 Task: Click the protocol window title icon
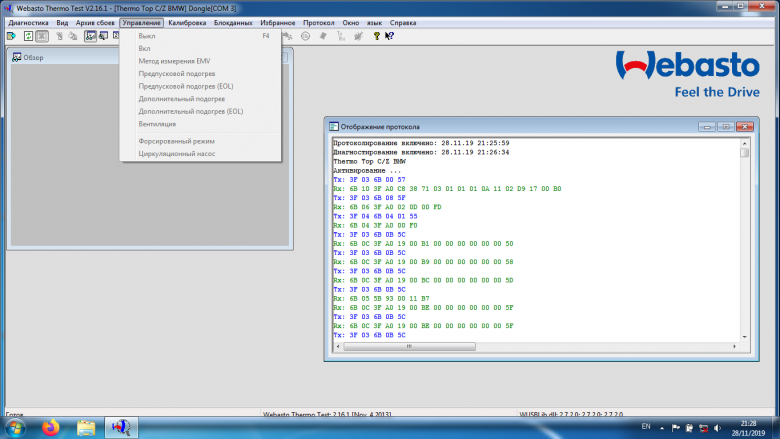[334, 127]
